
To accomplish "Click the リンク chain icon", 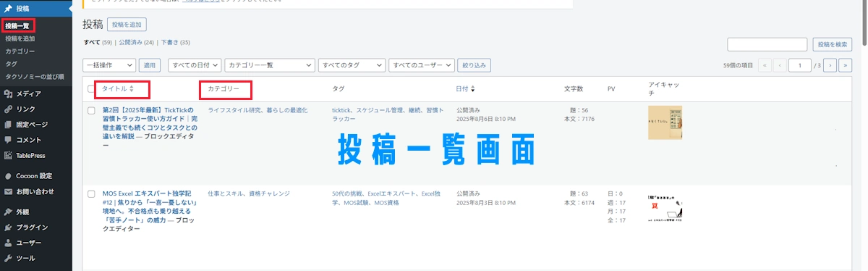I will click(8, 109).
